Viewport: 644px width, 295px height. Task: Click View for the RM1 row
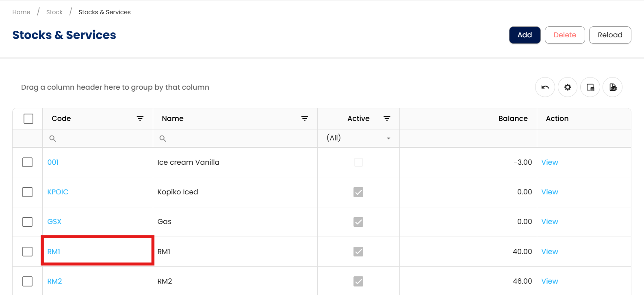550,252
